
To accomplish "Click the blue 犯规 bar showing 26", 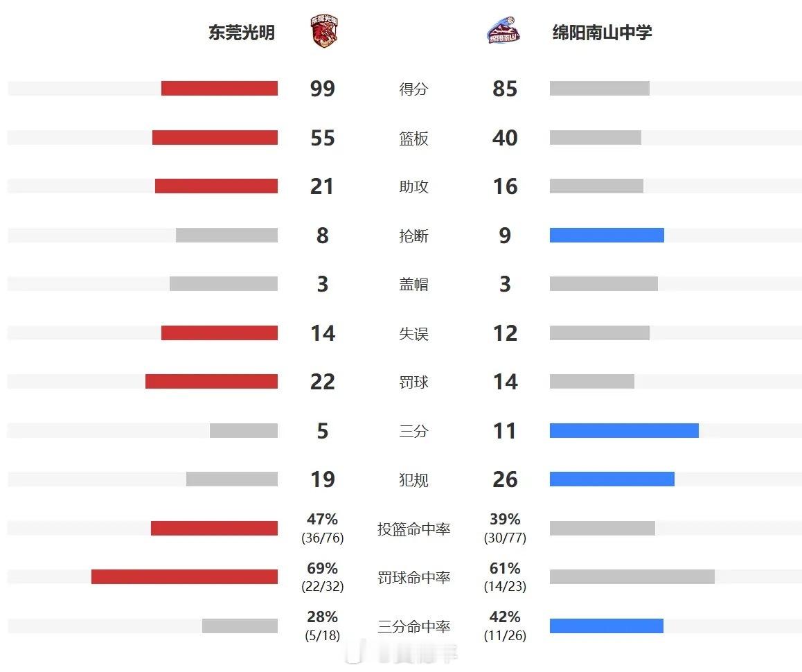I will point(612,479).
